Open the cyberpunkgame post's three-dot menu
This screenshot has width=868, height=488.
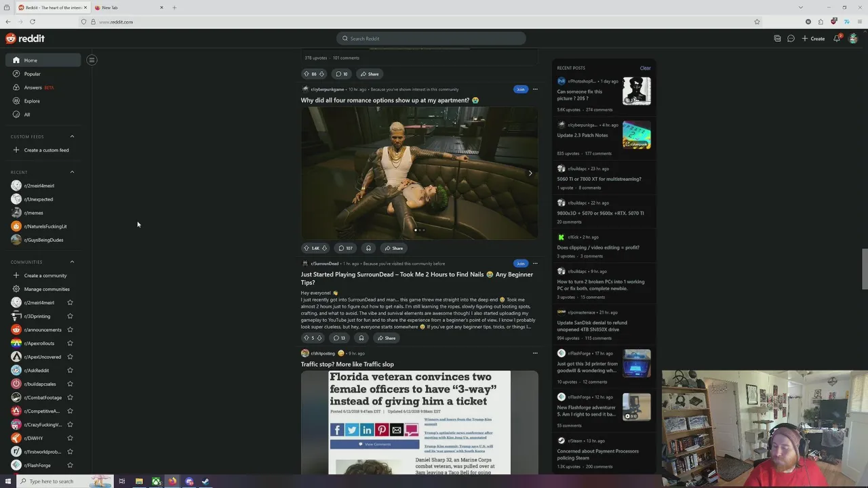(535, 89)
